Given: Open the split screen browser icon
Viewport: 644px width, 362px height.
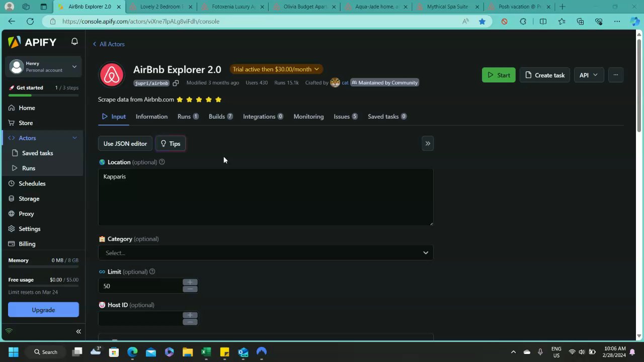Looking at the screenshot, I should pyautogui.click(x=543, y=21).
